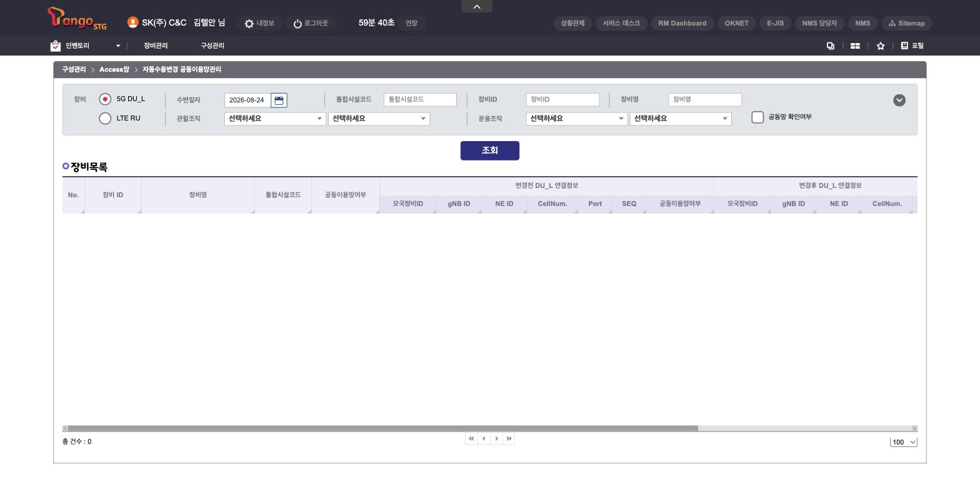Open the OKNET link
This screenshot has width=980, height=482.
tap(736, 23)
